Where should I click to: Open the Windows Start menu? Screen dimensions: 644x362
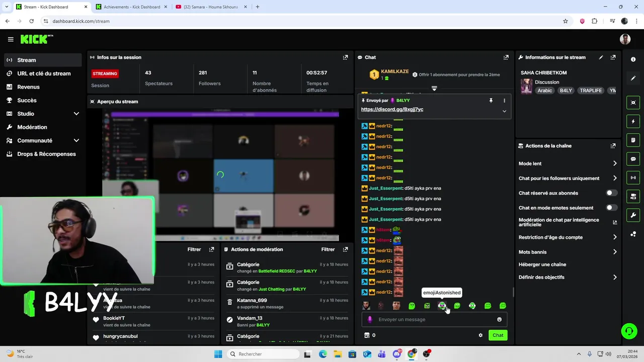coord(218,354)
